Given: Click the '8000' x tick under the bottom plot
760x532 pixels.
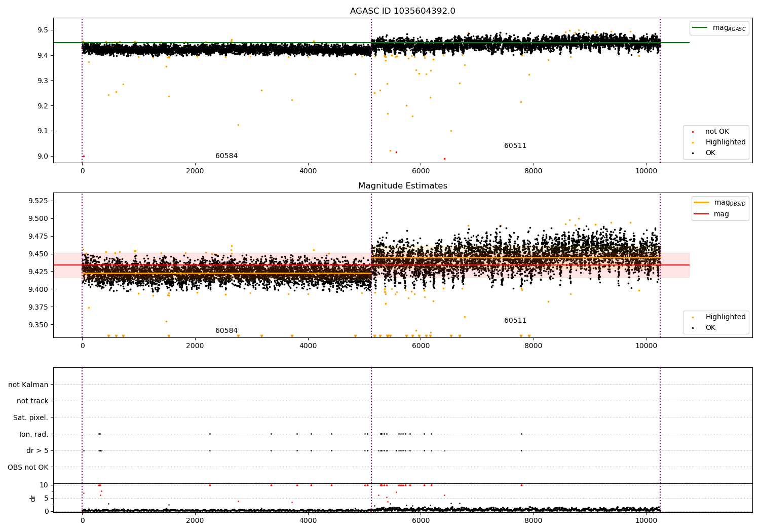Looking at the screenshot, I should pos(534,521).
